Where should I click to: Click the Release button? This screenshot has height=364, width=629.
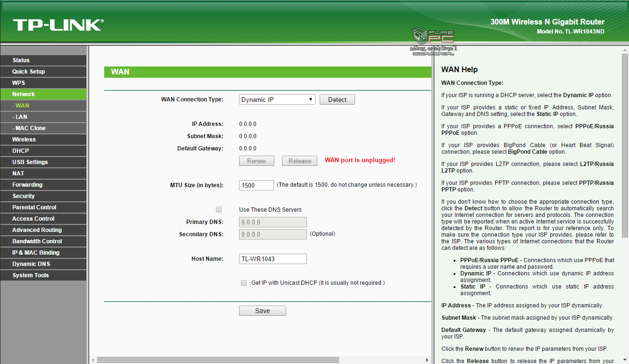pos(300,161)
